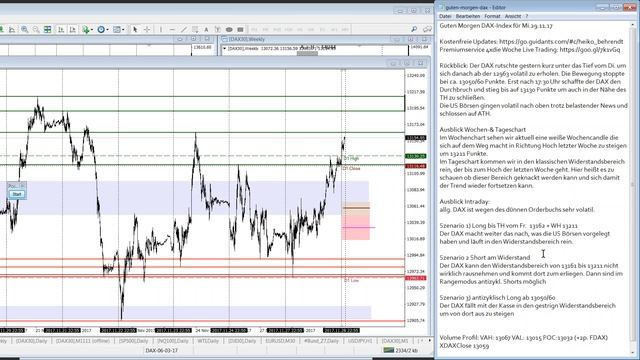The image size is (640, 360).
Task: Open the chat bubbles icon
Action: pos(427,29)
